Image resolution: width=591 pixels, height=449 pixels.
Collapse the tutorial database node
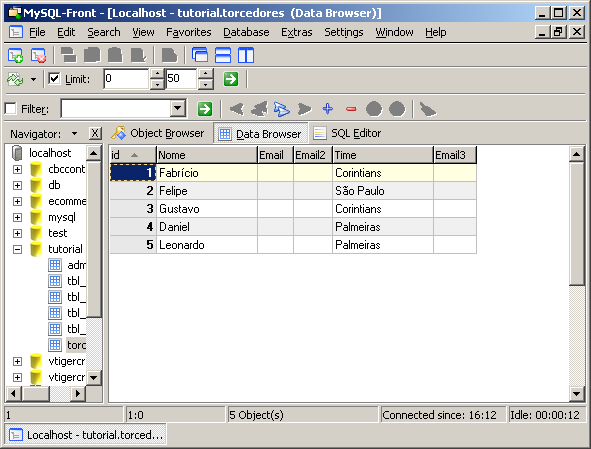[x=17, y=249]
